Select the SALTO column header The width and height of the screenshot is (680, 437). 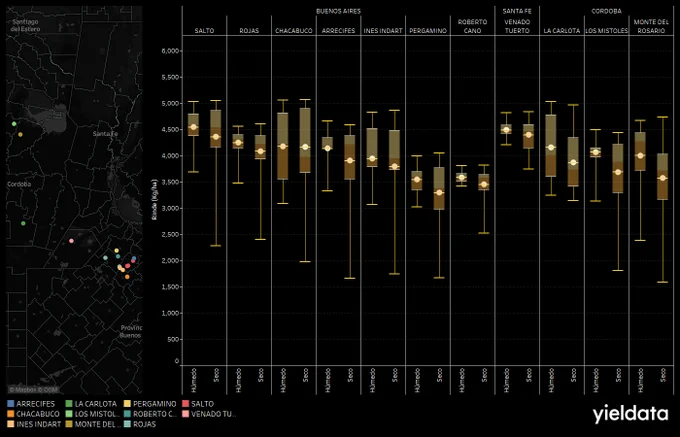pos(204,31)
